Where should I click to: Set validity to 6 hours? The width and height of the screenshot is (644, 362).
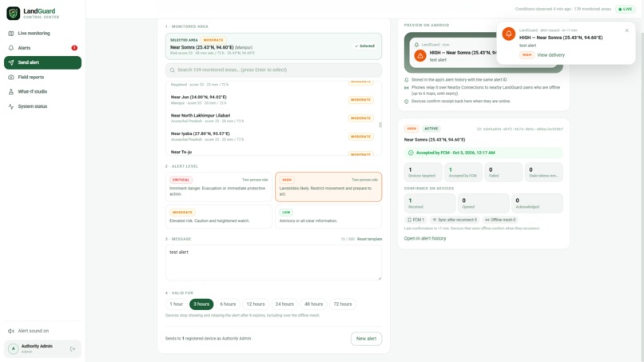pyautogui.click(x=228, y=304)
